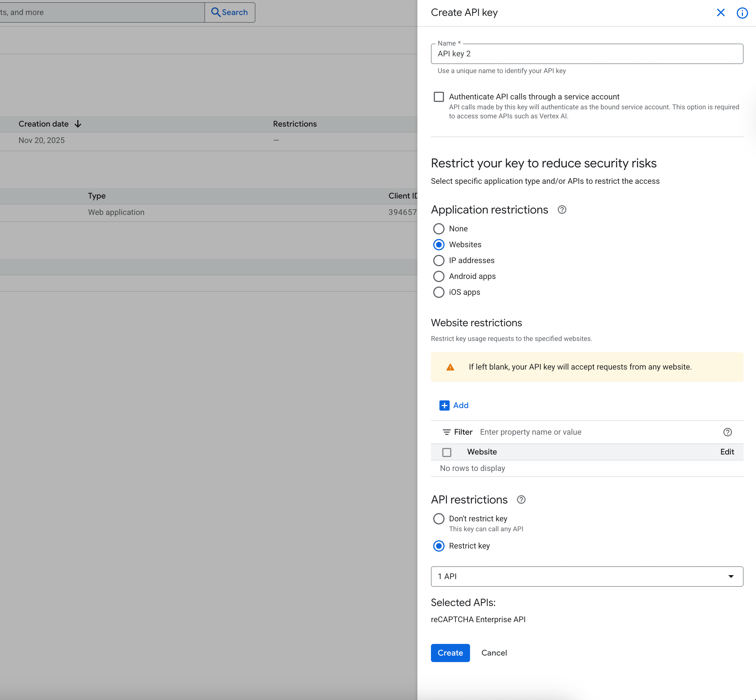This screenshot has width=756, height=700.
Task: Choose Don't restrict key option
Action: (439, 518)
